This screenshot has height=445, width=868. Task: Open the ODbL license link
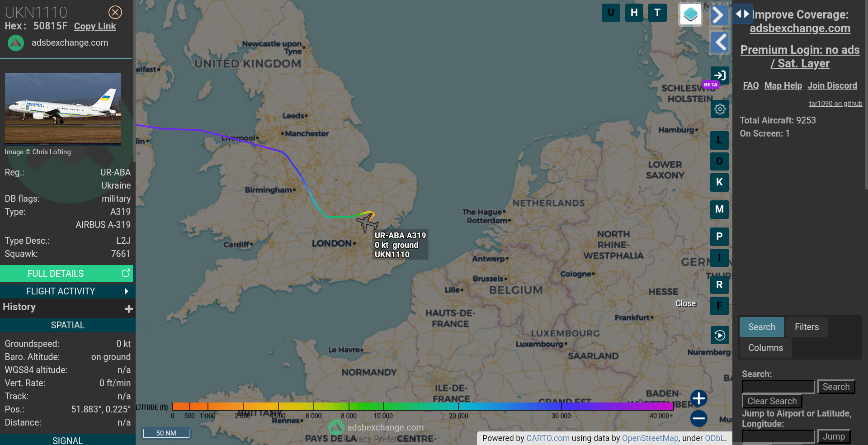(715, 438)
